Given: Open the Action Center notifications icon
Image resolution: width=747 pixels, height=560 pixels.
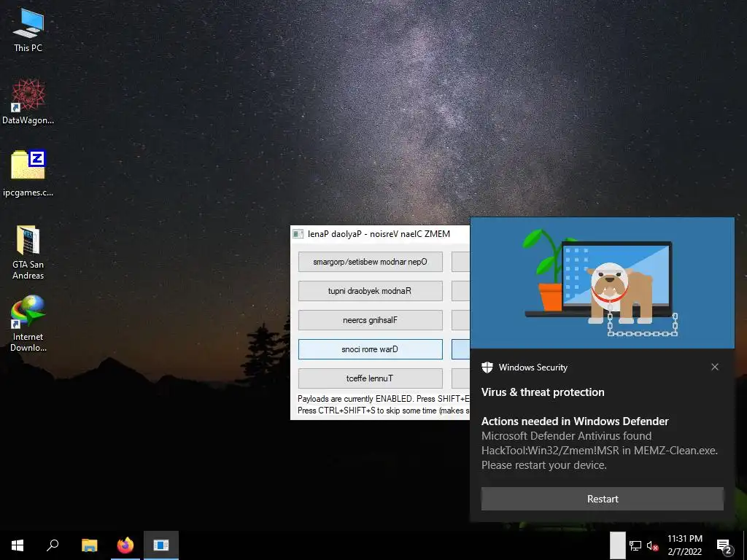Looking at the screenshot, I should tap(724, 545).
